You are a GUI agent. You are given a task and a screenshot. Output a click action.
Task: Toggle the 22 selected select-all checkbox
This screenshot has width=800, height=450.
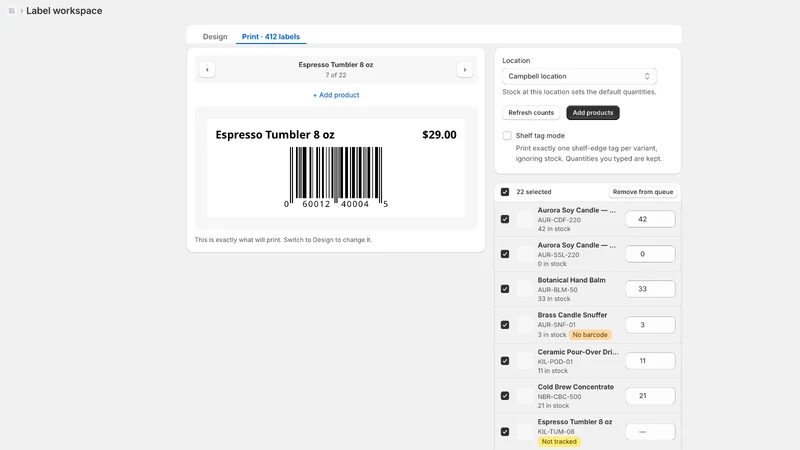click(x=505, y=192)
